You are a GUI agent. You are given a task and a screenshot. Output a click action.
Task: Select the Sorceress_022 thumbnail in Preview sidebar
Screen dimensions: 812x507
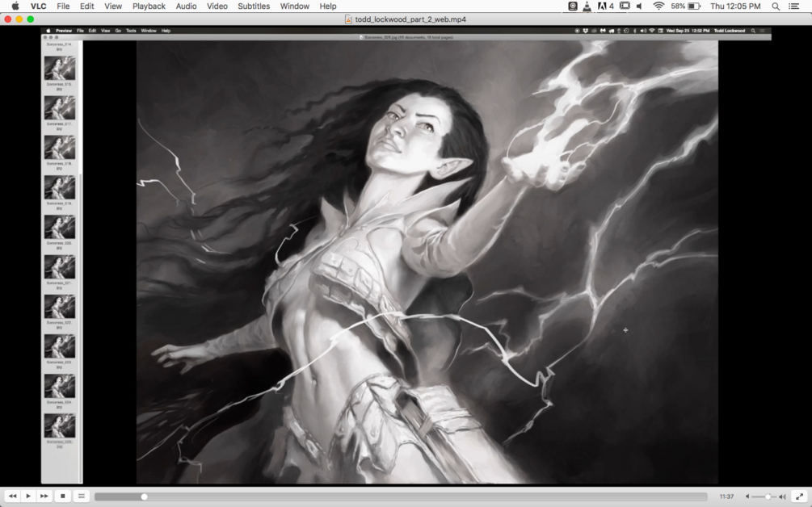point(60,307)
